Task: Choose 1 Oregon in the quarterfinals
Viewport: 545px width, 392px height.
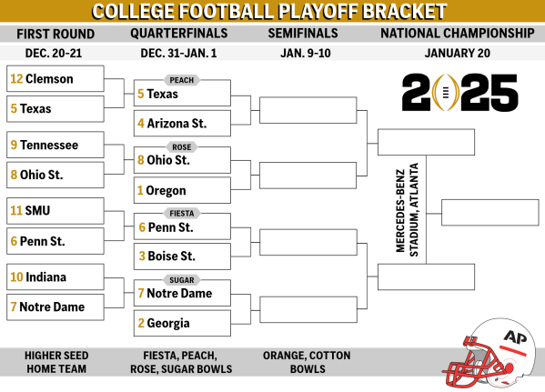Action: pyautogui.click(x=182, y=190)
